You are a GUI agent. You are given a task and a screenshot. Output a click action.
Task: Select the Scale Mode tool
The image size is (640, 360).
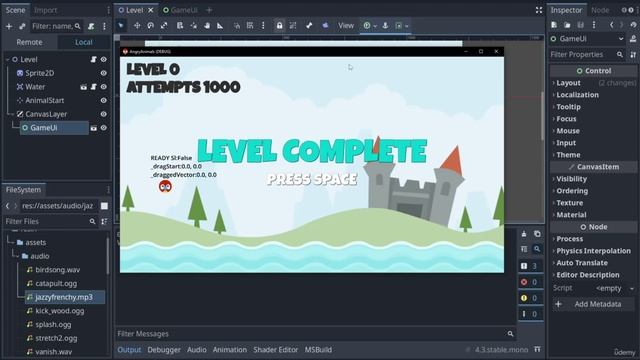[164, 26]
